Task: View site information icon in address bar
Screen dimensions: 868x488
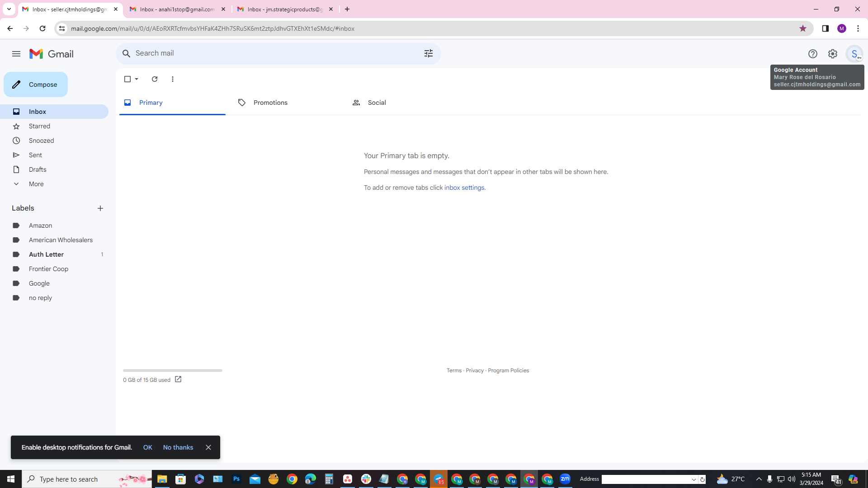Action: point(62,28)
